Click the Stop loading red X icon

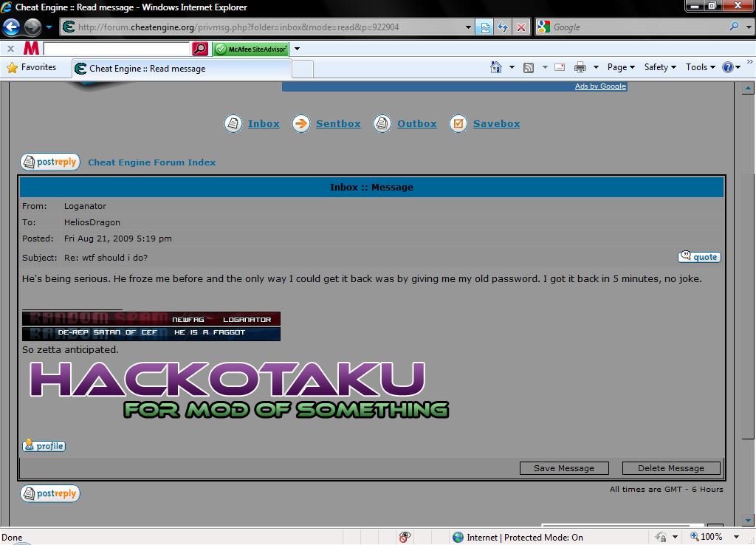click(521, 27)
